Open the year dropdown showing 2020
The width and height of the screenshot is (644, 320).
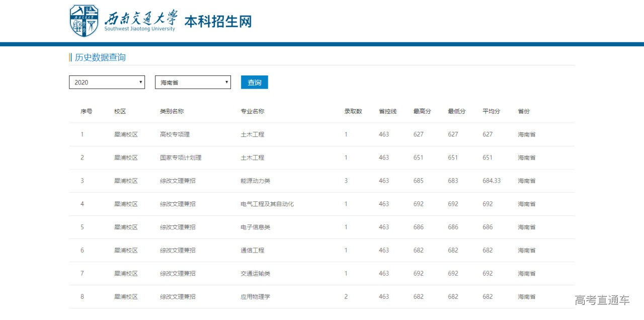coord(106,82)
